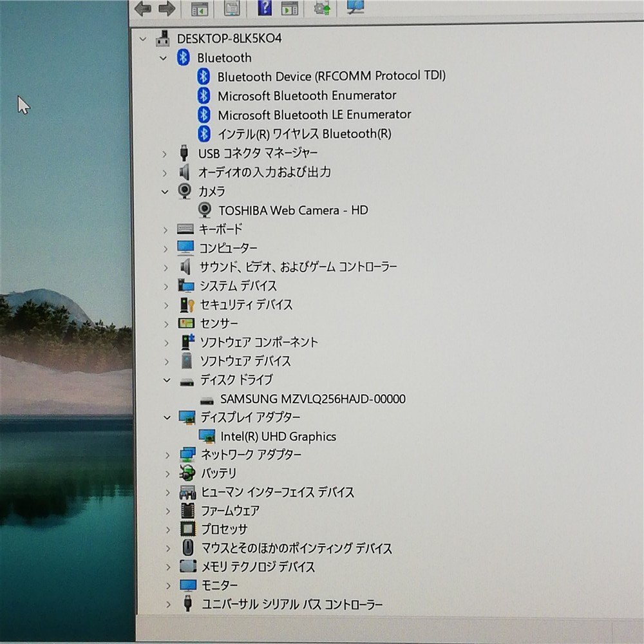Click the メモリ テクノロジ デバイス icon
The width and height of the screenshot is (644, 644).
pos(188,566)
